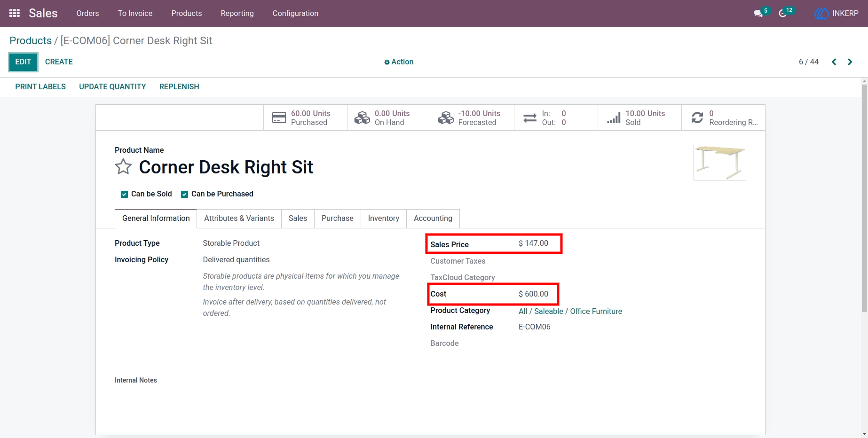The image size is (868, 438).
Task: Toggle the Can be Purchased checkbox
Action: pos(184,194)
